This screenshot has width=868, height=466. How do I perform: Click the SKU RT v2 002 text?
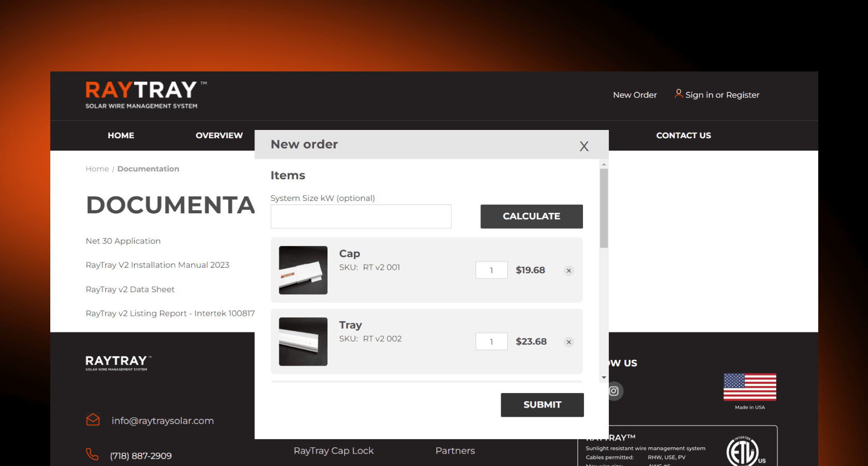(371, 339)
